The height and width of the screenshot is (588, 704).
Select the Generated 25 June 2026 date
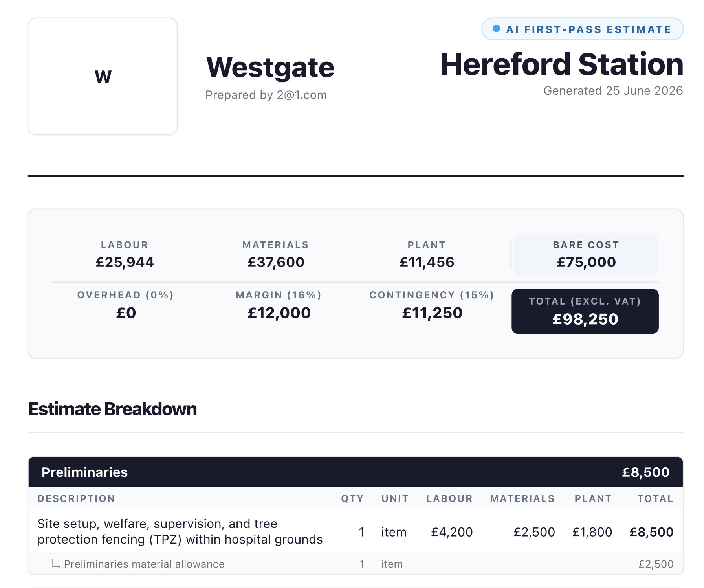(613, 90)
